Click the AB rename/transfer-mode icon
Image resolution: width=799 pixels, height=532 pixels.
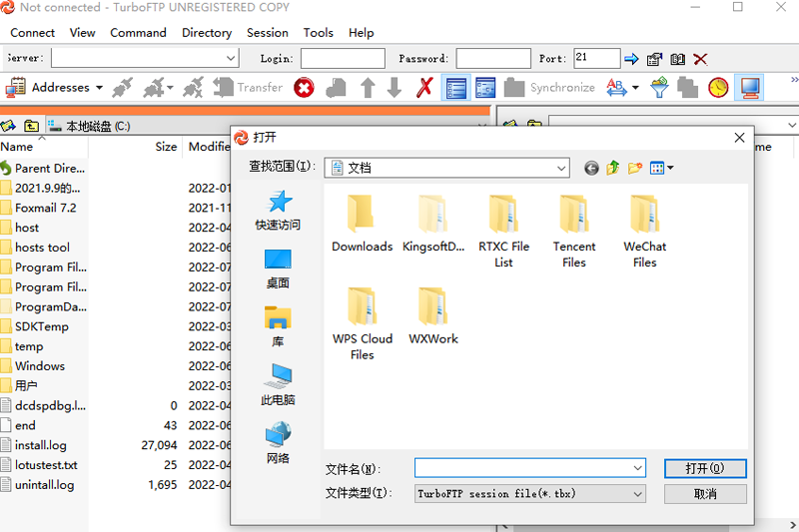pos(616,88)
